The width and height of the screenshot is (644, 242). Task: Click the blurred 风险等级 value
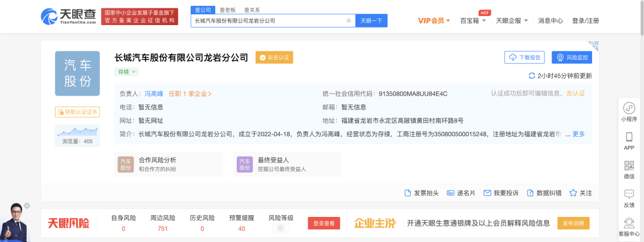pos(281,228)
